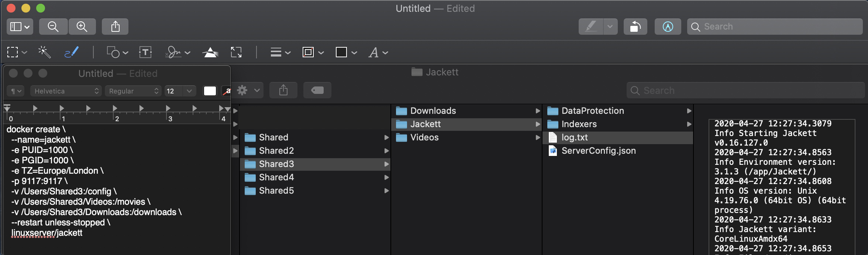
Task: Insert a text box with Text tool
Action: [x=145, y=52]
